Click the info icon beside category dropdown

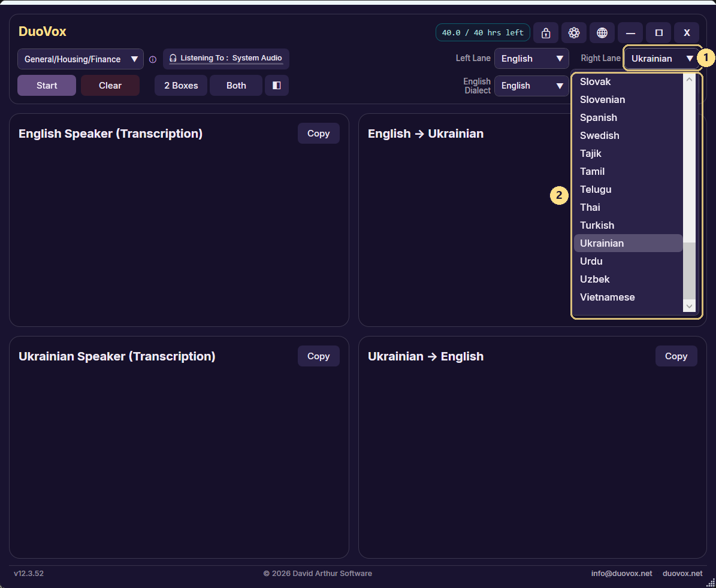(153, 59)
